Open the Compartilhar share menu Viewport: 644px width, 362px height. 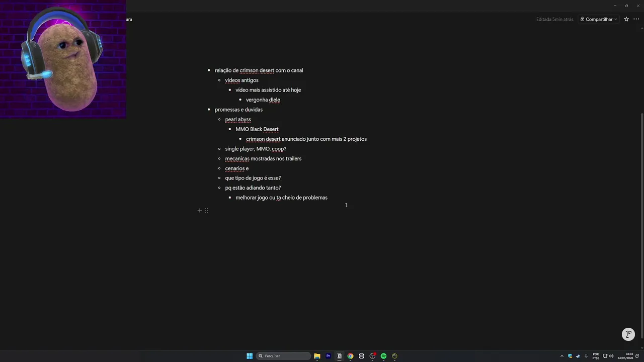click(599, 19)
